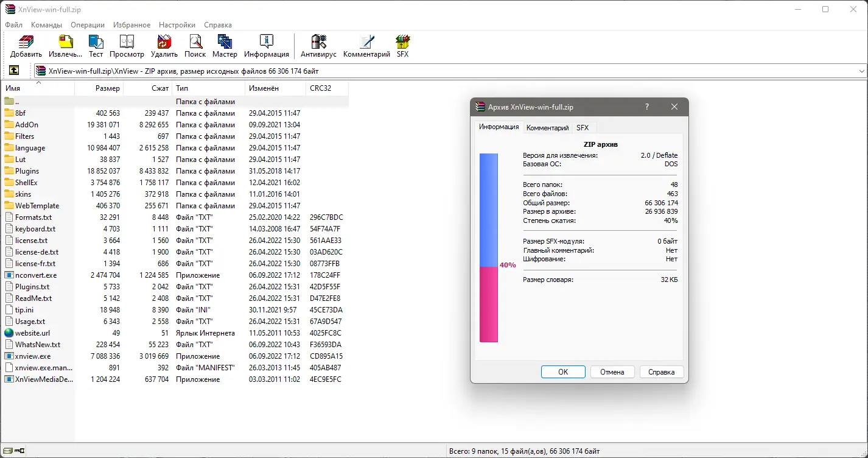The height and width of the screenshot is (458, 868).
Task: Click the xnview.exe application icon
Action: [x=9, y=356]
